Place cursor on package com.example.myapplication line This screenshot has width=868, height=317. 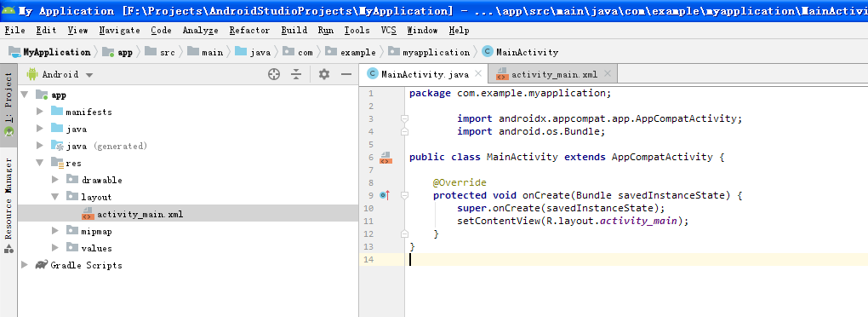[510, 93]
